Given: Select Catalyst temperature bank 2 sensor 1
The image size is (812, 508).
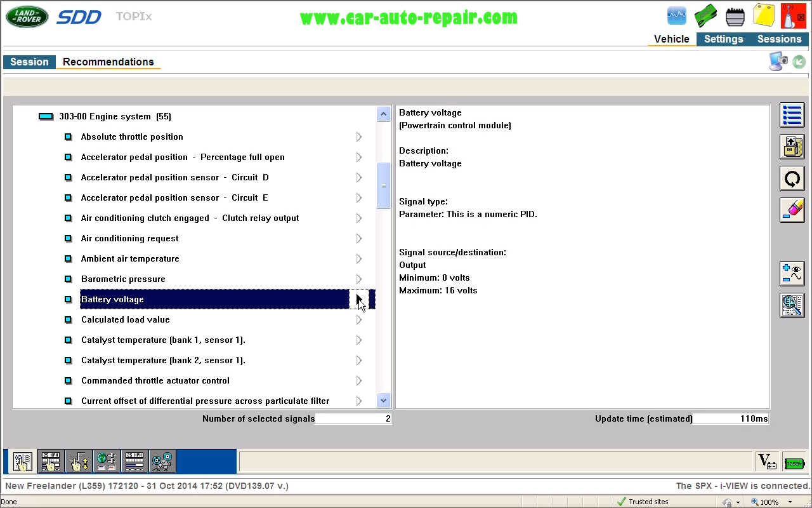Looking at the screenshot, I should [x=163, y=361].
